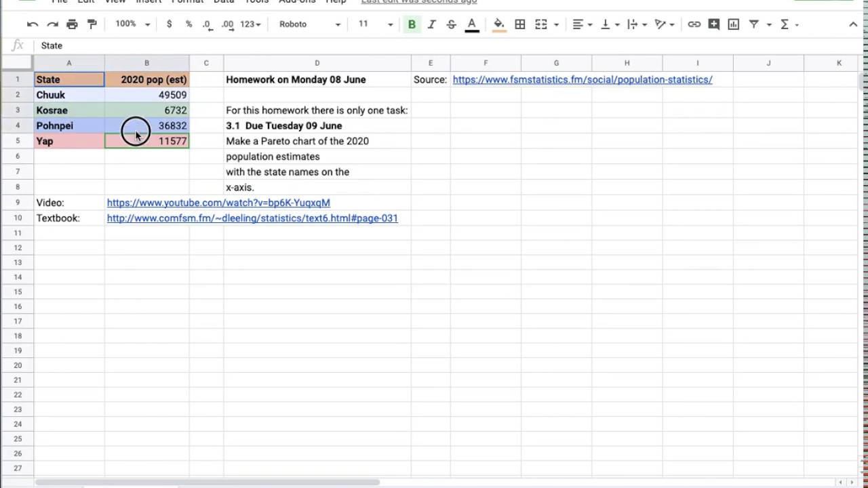Open text wrapping dropdown

click(637, 24)
